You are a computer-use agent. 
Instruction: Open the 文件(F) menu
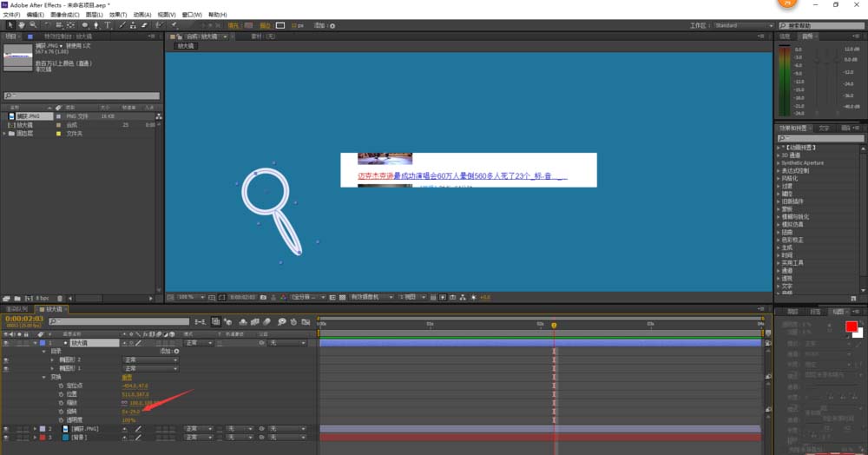point(11,15)
